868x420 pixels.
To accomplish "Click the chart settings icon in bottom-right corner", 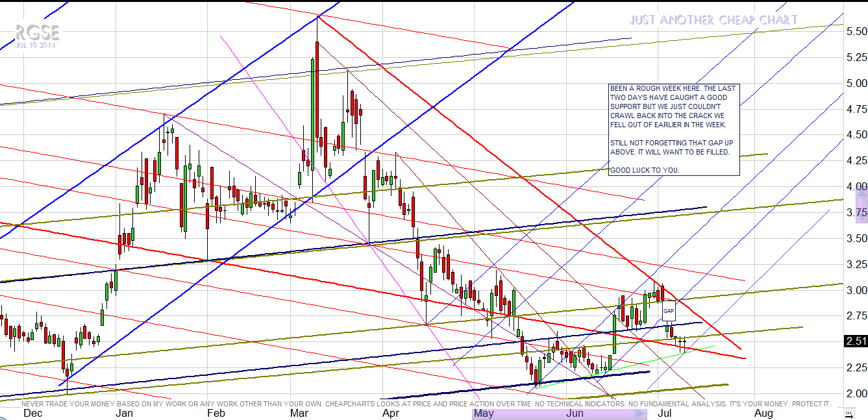I will (x=848, y=414).
